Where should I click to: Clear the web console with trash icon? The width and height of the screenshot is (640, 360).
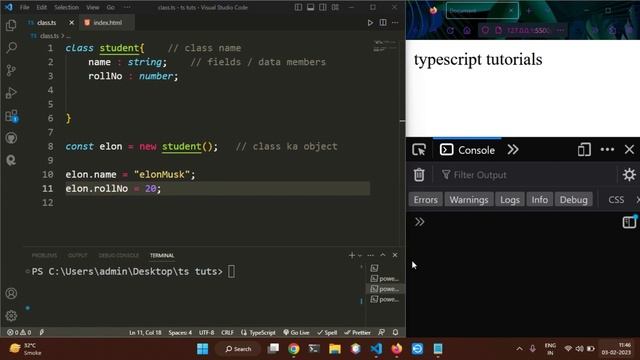[419, 175]
